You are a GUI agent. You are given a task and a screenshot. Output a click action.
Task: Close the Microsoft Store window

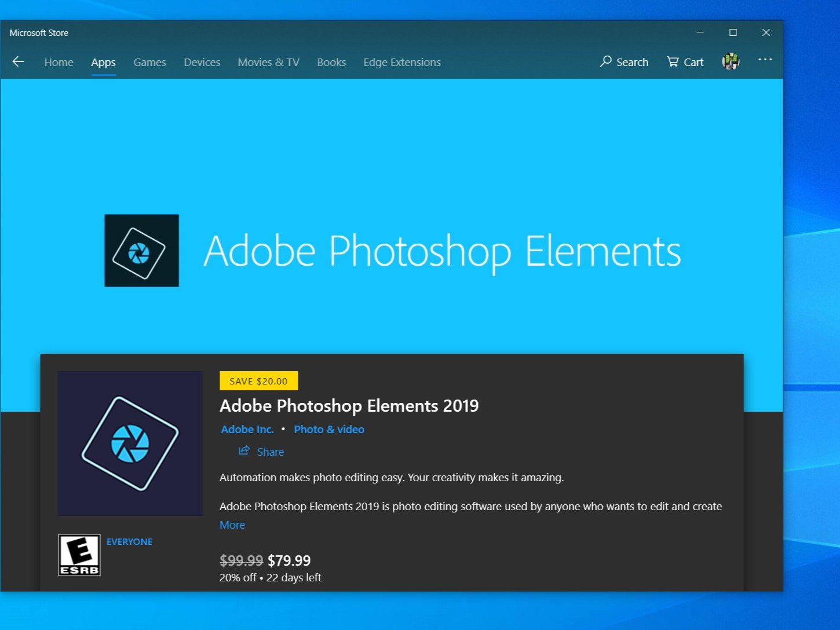766,32
